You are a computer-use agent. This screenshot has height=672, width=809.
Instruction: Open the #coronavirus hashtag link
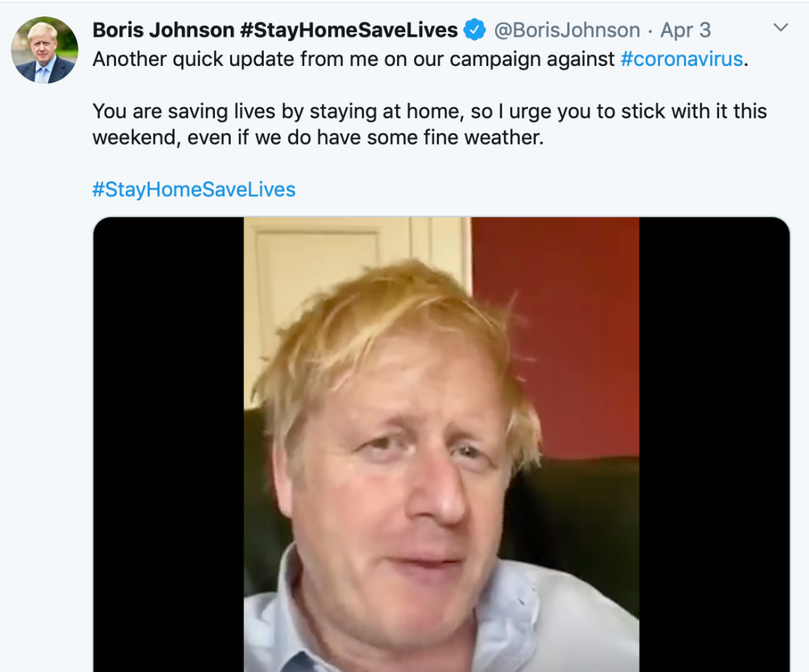[x=682, y=59]
